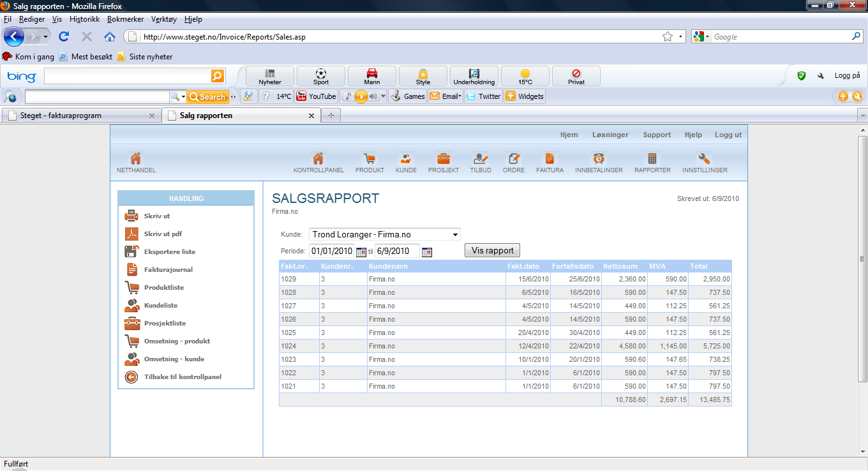Click the Skriv ut pdf icon
868x471 pixels.
131,234
